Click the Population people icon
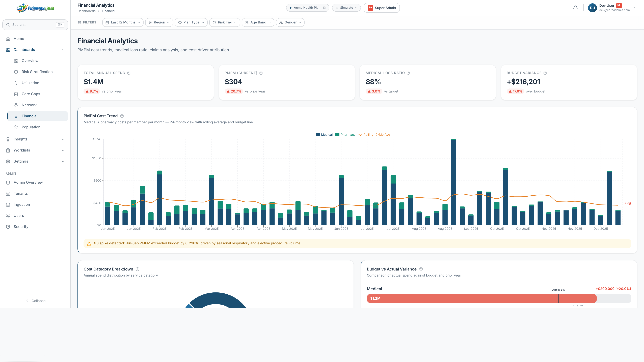The image size is (644, 362). (x=16, y=127)
